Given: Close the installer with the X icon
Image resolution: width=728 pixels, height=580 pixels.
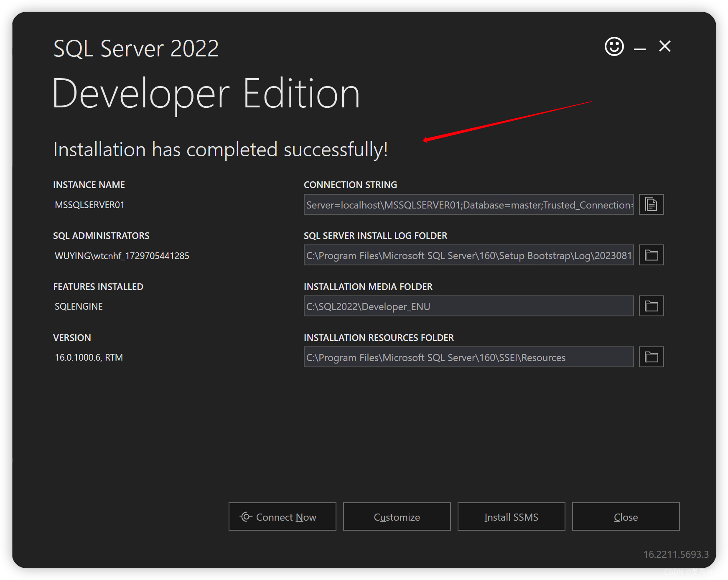Looking at the screenshot, I should click(x=664, y=46).
